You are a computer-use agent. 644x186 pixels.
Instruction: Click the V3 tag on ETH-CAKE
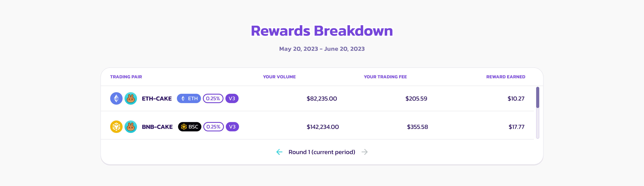point(232,99)
